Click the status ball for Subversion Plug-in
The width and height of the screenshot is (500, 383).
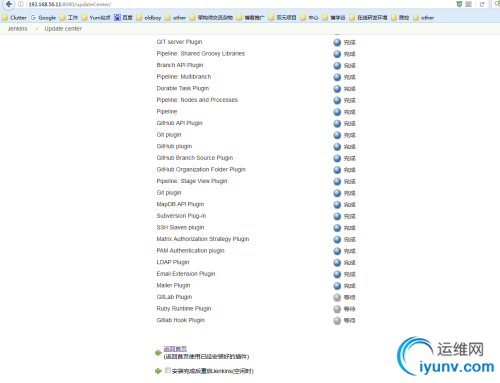[x=337, y=216]
